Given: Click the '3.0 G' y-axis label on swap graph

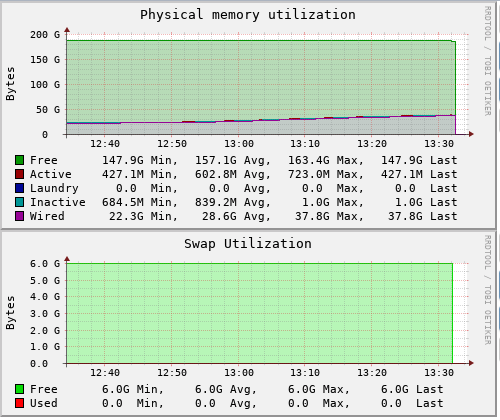Looking at the screenshot, I should (x=45, y=314).
